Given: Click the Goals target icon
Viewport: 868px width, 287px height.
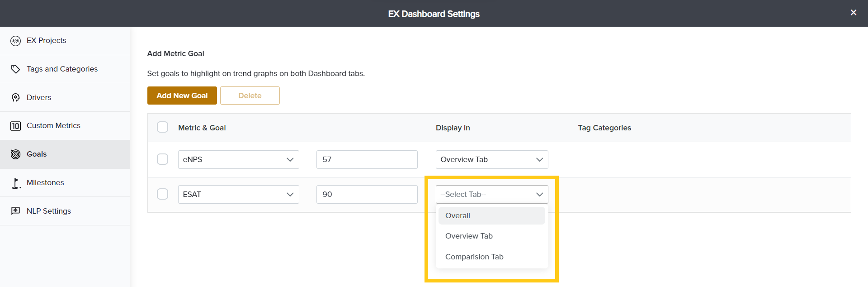Looking at the screenshot, I should click(x=15, y=154).
